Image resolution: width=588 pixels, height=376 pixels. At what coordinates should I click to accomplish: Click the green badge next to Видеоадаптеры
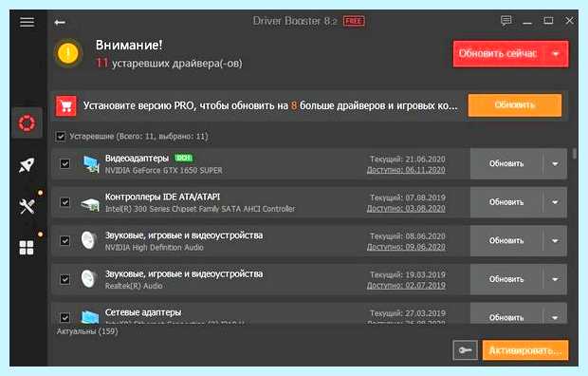[x=184, y=159]
